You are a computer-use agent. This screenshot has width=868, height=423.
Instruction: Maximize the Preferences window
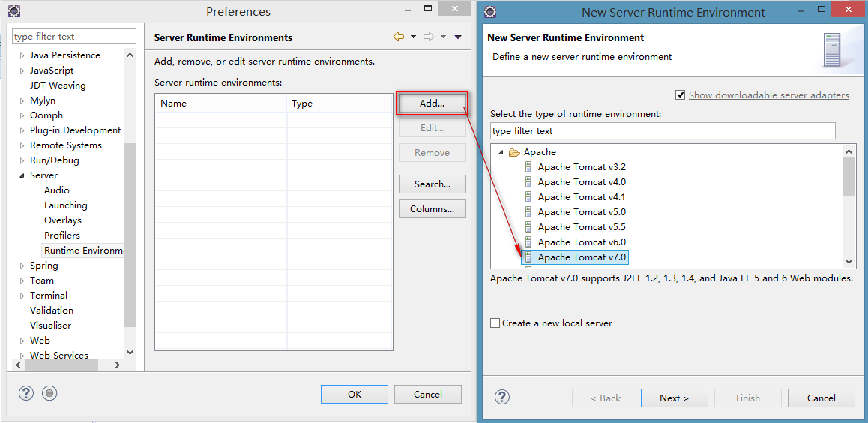pyautogui.click(x=428, y=9)
